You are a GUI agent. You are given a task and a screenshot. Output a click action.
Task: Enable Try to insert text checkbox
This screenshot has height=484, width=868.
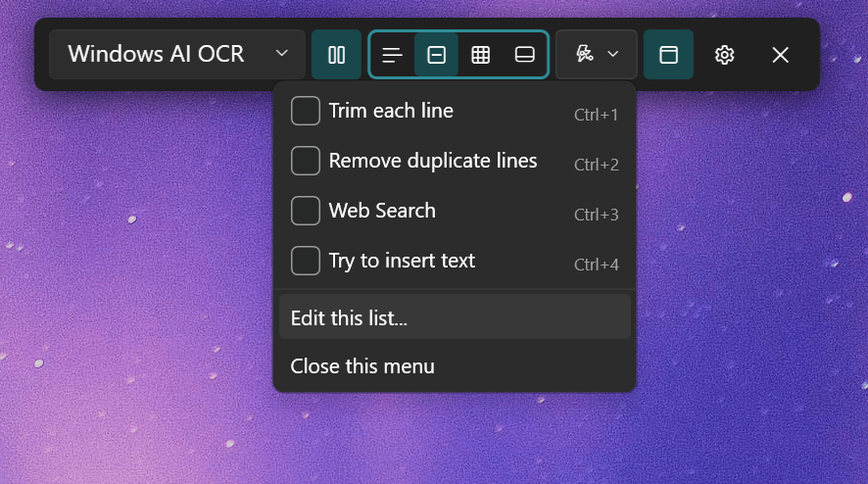pyautogui.click(x=306, y=261)
